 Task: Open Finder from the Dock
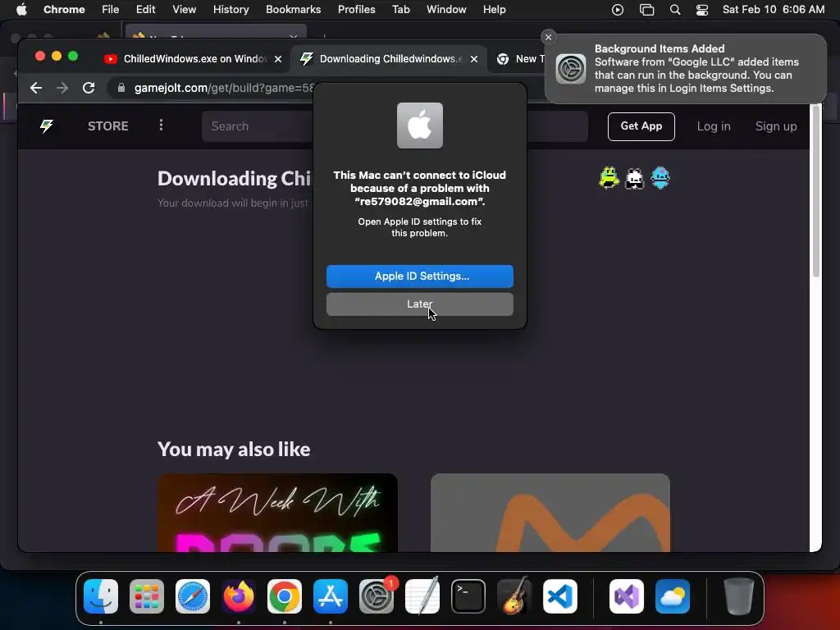[101, 596]
